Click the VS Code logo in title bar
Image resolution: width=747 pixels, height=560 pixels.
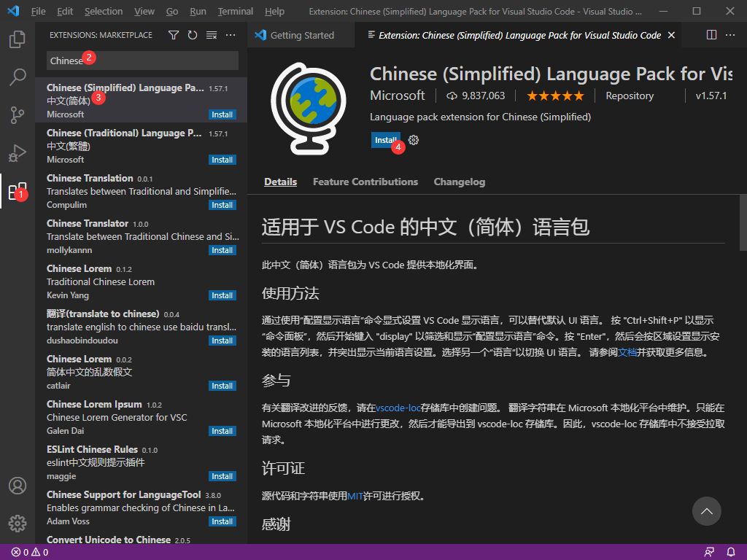[13, 11]
